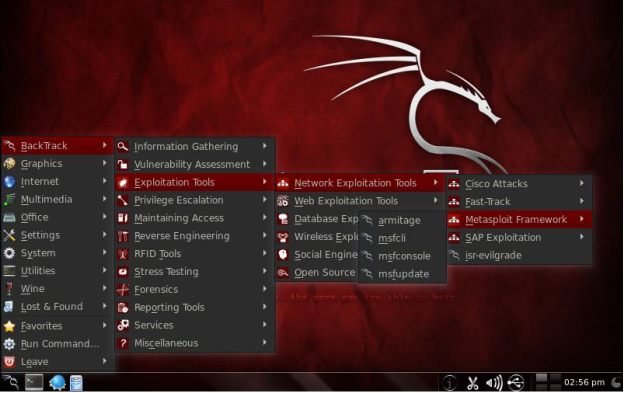Open the Multimedia menu category
Viewport: 624px width, 393px height.
[x=57, y=199]
